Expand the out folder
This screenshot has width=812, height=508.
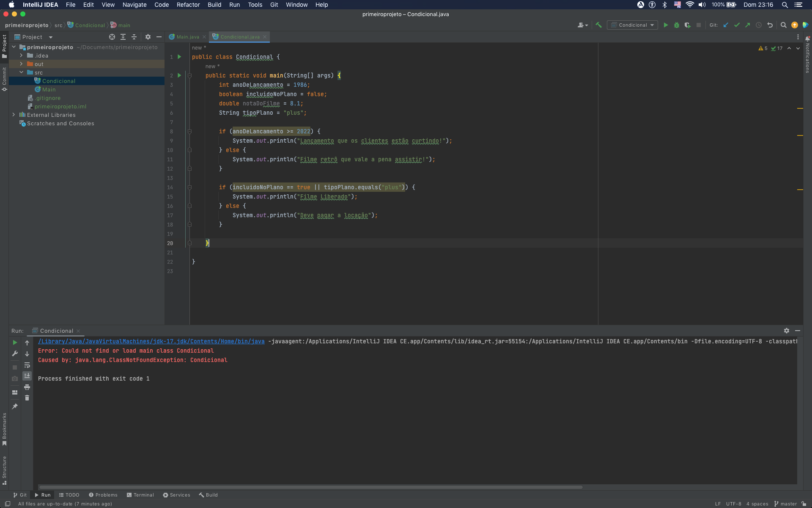pyautogui.click(x=21, y=64)
